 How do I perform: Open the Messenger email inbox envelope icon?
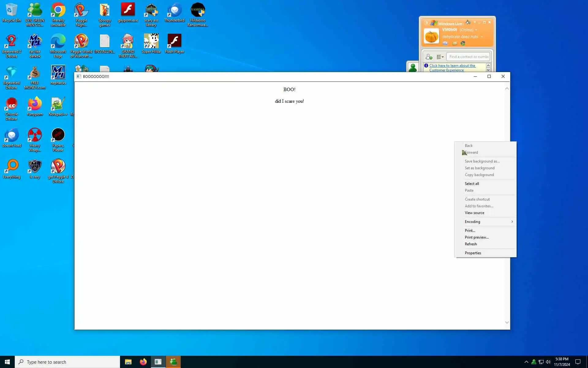[x=445, y=44]
